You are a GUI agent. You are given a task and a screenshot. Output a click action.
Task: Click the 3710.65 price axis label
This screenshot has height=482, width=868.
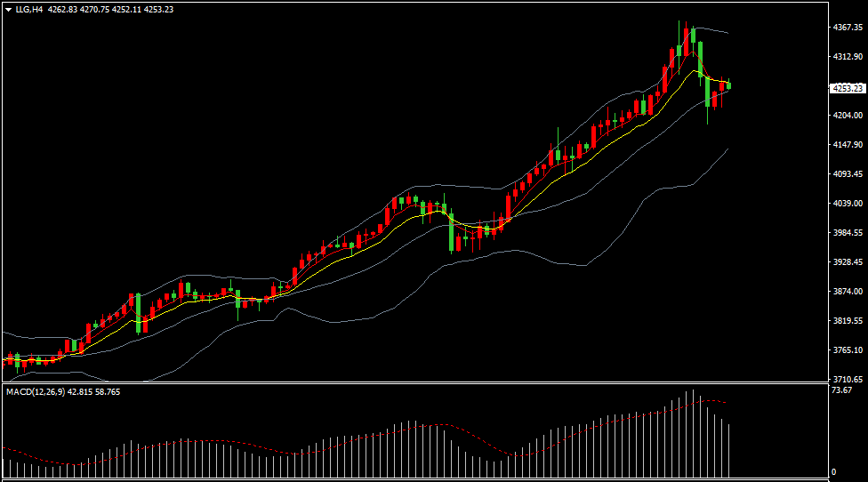click(847, 379)
